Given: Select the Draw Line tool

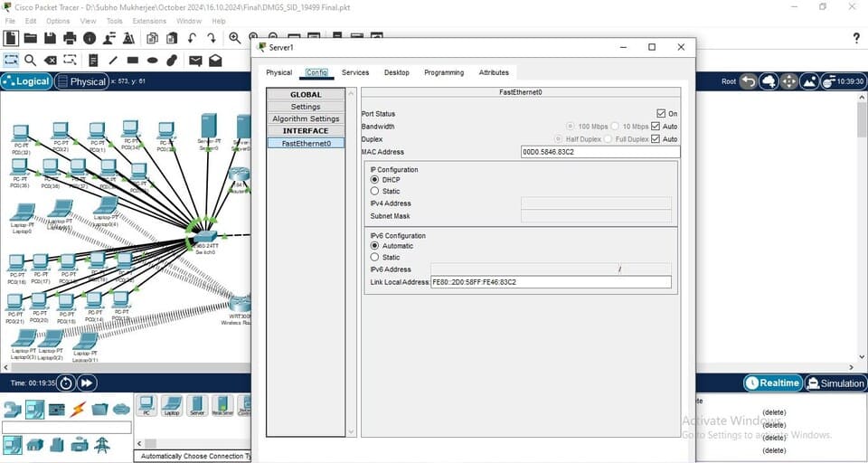Looking at the screenshot, I should (113, 60).
